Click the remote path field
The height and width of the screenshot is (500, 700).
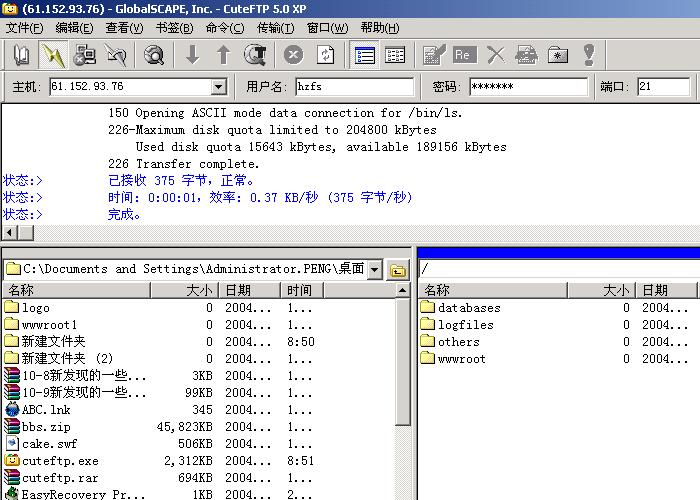click(560, 269)
